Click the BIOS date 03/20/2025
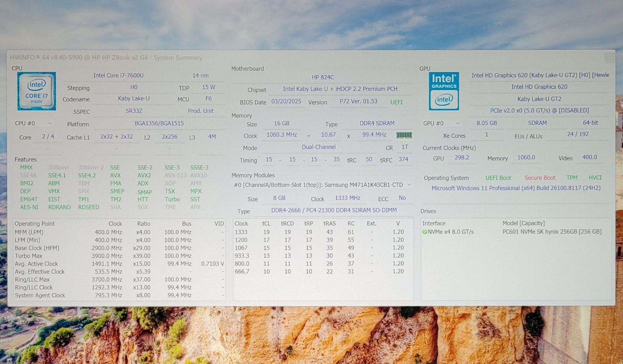Screen dimensions: 623x364 point(286,101)
